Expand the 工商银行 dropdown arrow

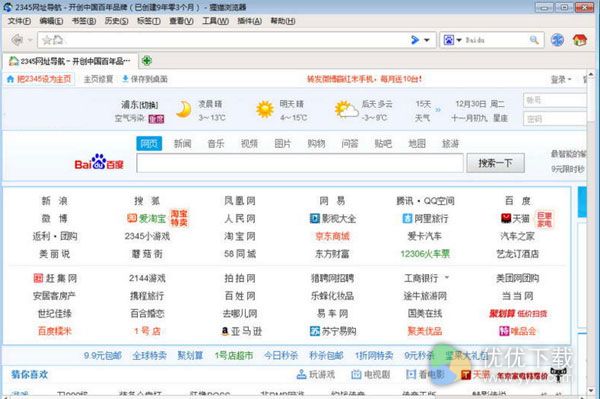[446, 278]
